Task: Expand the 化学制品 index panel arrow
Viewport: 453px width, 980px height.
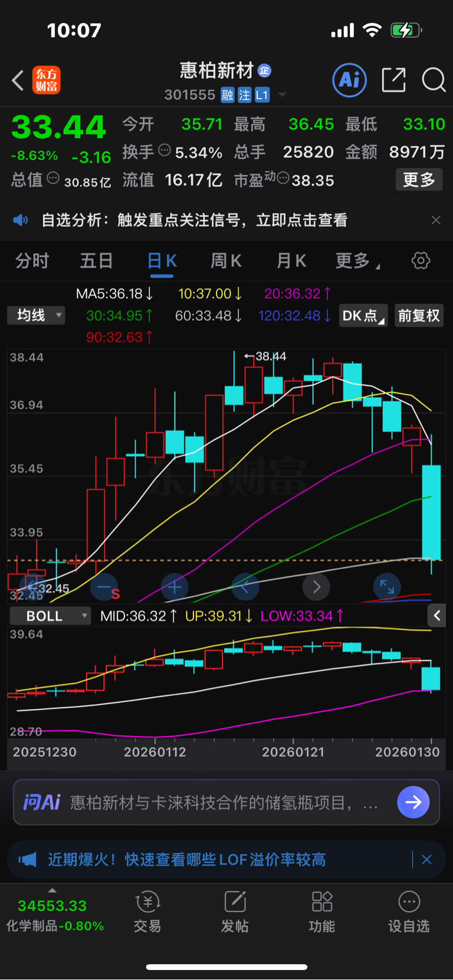Action: click(x=52, y=890)
